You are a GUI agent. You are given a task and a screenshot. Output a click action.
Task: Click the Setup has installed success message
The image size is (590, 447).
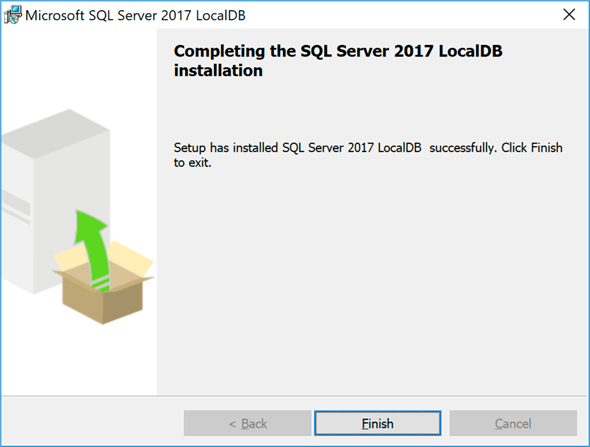click(368, 155)
